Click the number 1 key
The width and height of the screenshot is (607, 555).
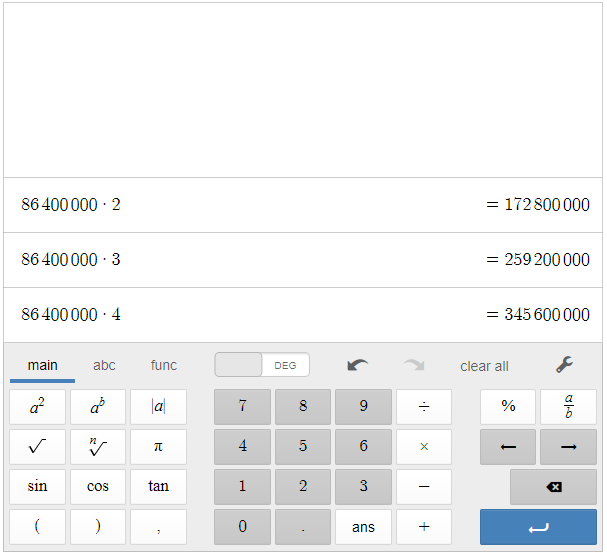[x=242, y=487]
